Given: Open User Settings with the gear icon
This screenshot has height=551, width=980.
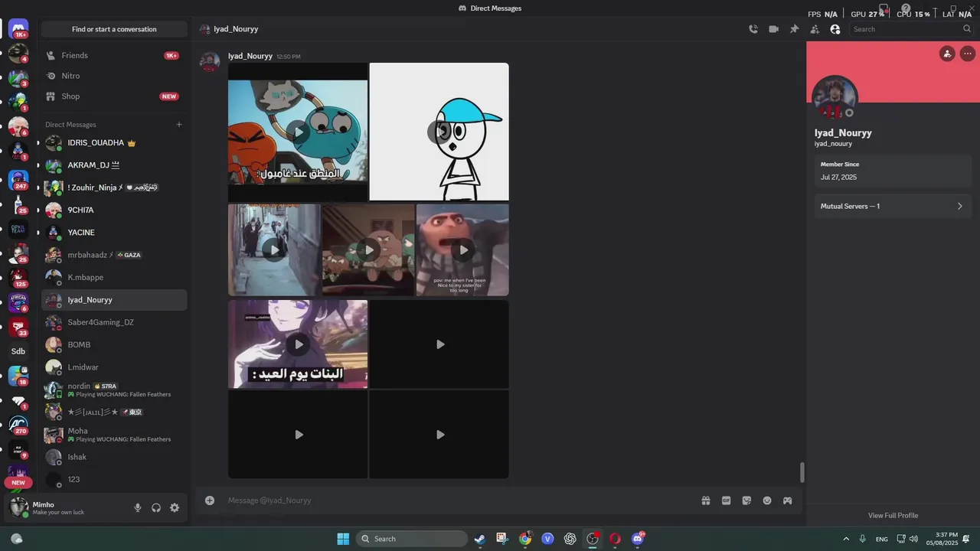Looking at the screenshot, I should click(x=175, y=507).
